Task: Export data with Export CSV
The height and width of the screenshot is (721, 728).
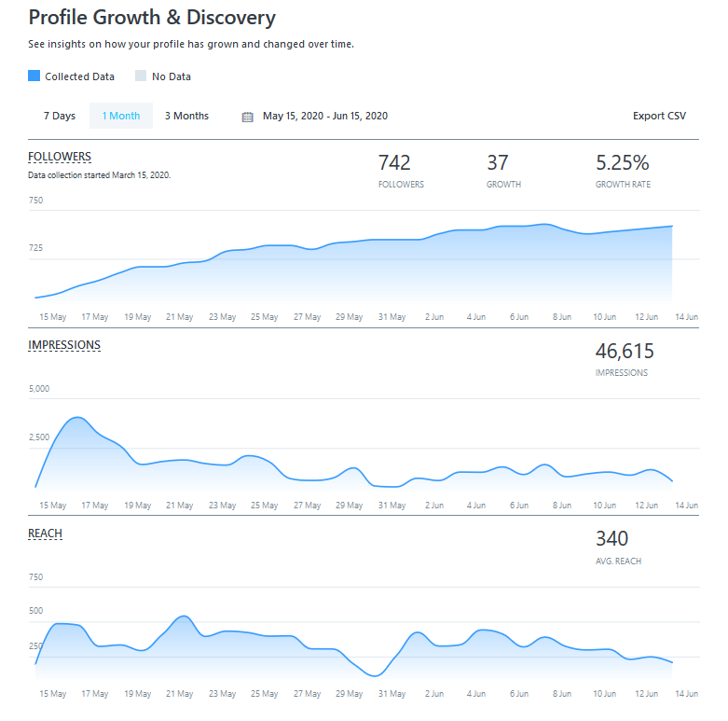Action: pyautogui.click(x=659, y=116)
